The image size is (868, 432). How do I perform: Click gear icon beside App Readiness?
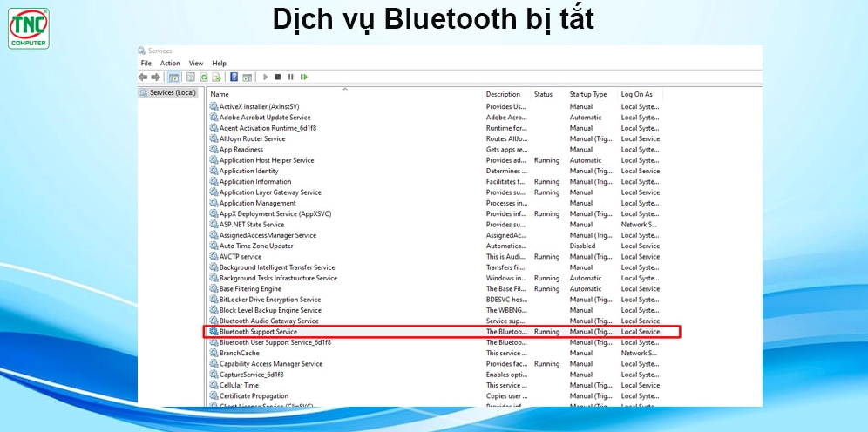coord(214,149)
